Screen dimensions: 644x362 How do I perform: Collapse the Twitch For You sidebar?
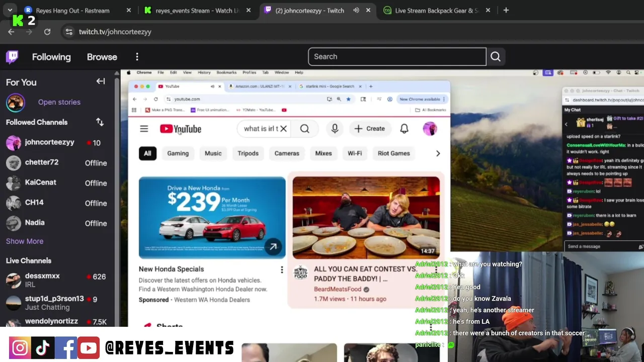pos(101,81)
